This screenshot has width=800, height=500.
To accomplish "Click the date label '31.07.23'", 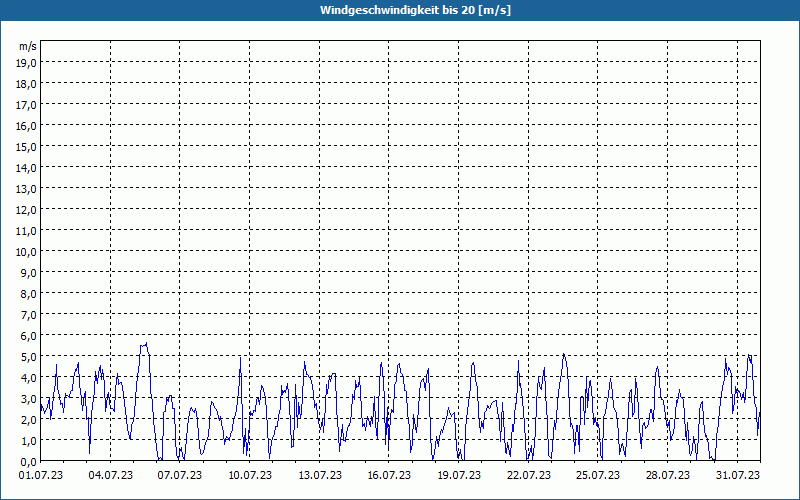I will [x=738, y=476].
